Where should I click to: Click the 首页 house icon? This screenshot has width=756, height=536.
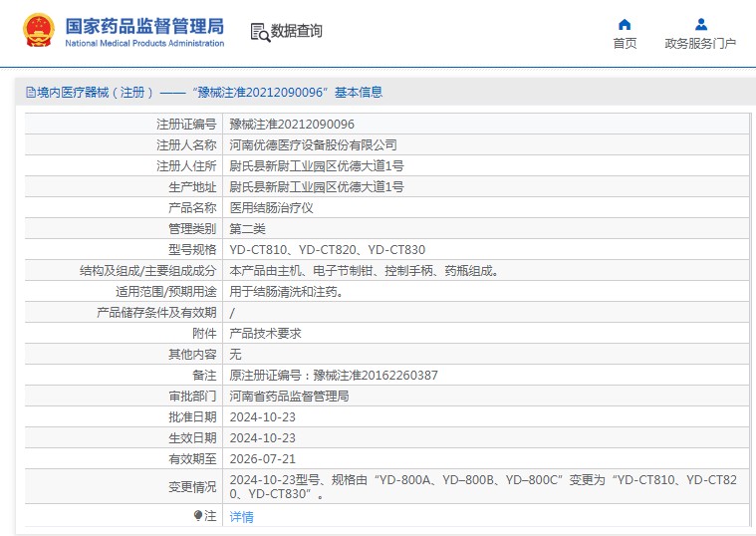point(625,25)
